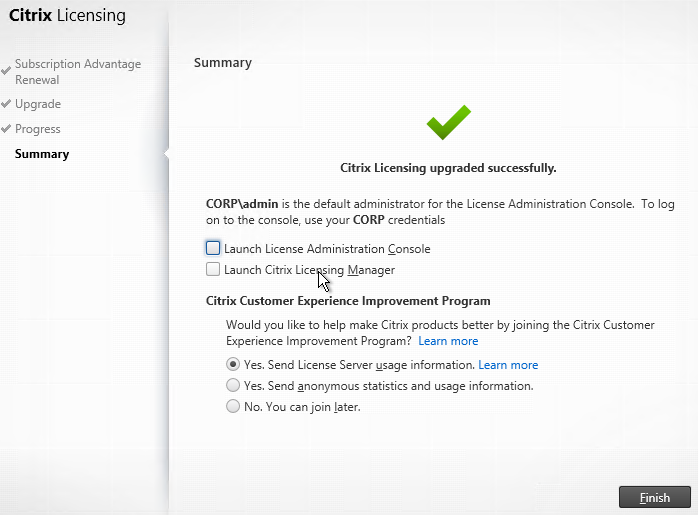
Task: Click the Citrix Licensing title logo
Action: coord(67,16)
